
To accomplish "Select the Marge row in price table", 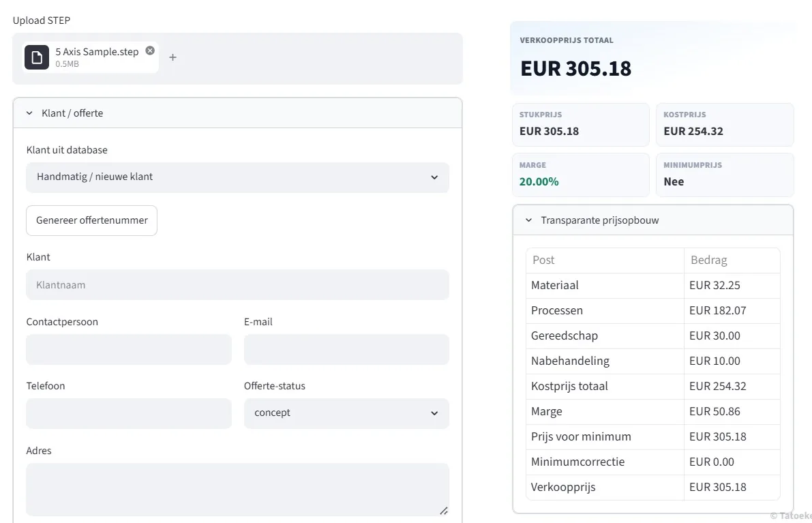I will (x=653, y=412).
